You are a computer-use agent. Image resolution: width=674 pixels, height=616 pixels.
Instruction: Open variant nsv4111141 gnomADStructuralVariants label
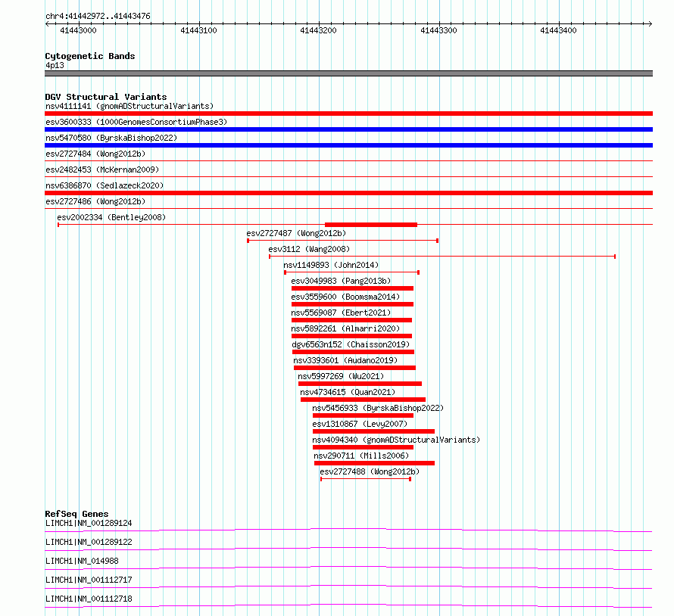[x=129, y=106]
